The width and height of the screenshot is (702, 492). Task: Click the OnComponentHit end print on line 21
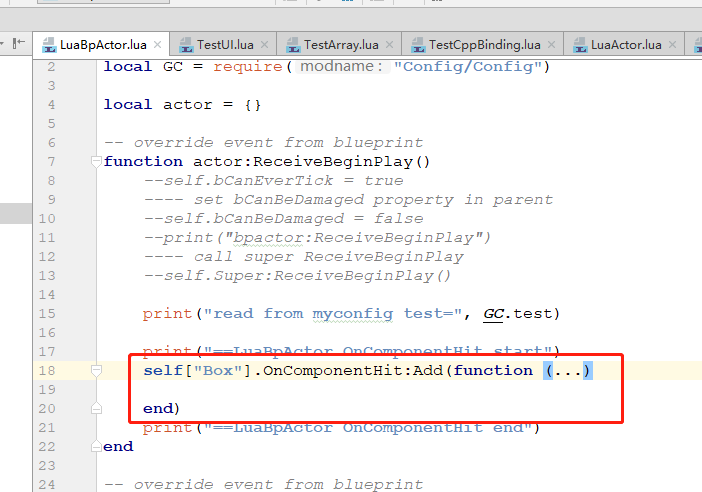click(x=342, y=428)
